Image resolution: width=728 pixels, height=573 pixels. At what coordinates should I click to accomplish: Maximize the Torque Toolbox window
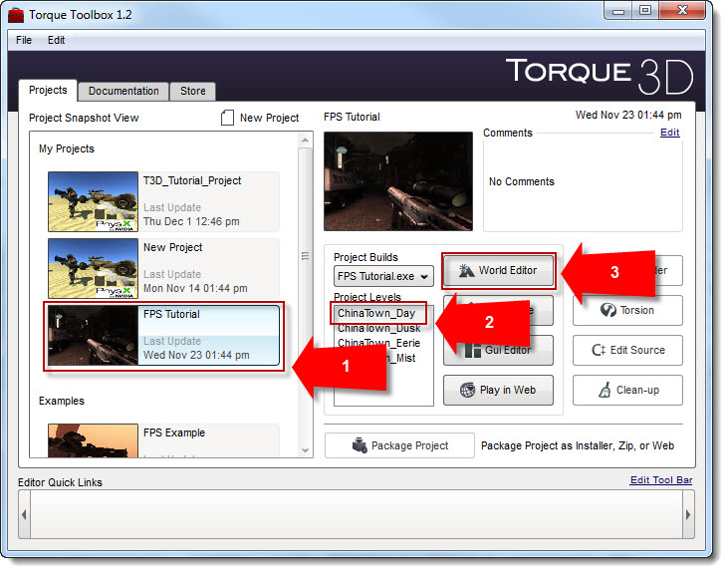coord(645,10)
